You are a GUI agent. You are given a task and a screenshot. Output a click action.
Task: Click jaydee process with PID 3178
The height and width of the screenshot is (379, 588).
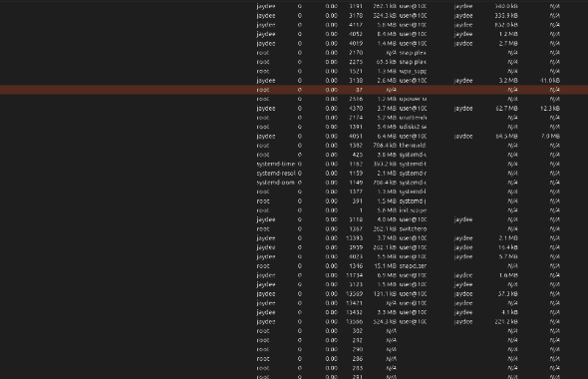point(294,15)
